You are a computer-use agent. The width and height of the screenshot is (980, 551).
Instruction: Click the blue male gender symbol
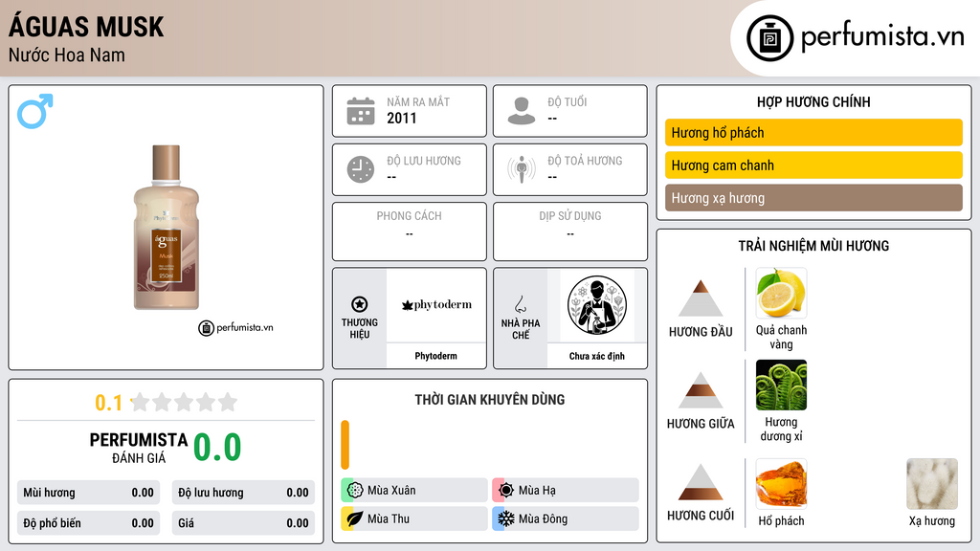[x=35, y=111]
